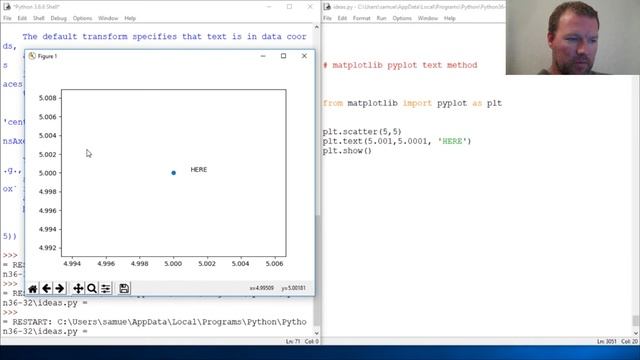Maximize the Figure 1 window
640x360 pixels.
[283, 56]
